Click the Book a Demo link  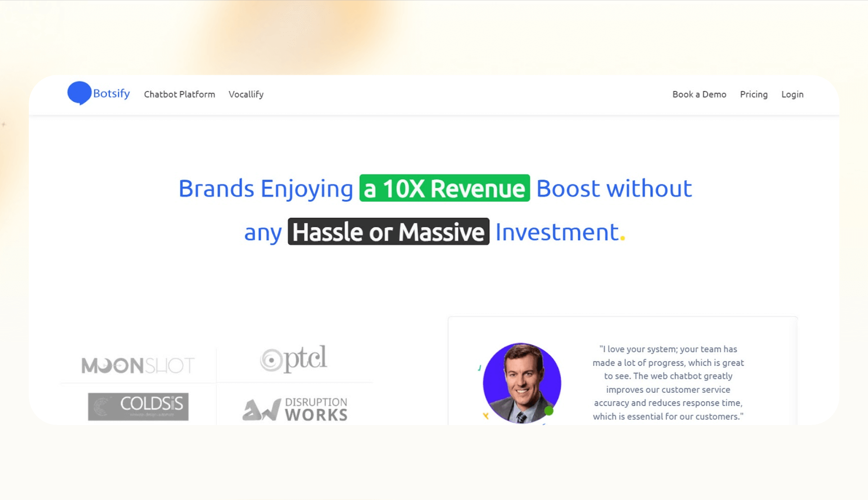click(x=699, y=94)
